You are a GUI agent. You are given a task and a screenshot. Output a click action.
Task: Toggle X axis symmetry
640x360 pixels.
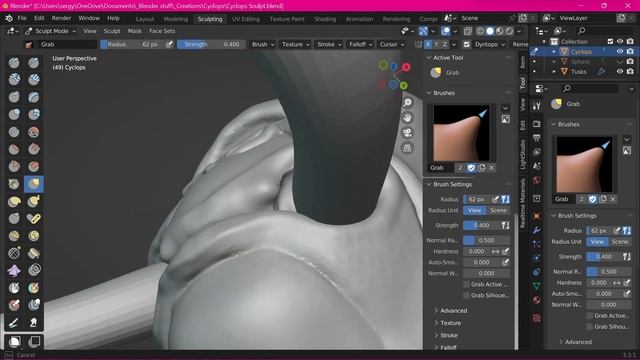click(428, 44)
